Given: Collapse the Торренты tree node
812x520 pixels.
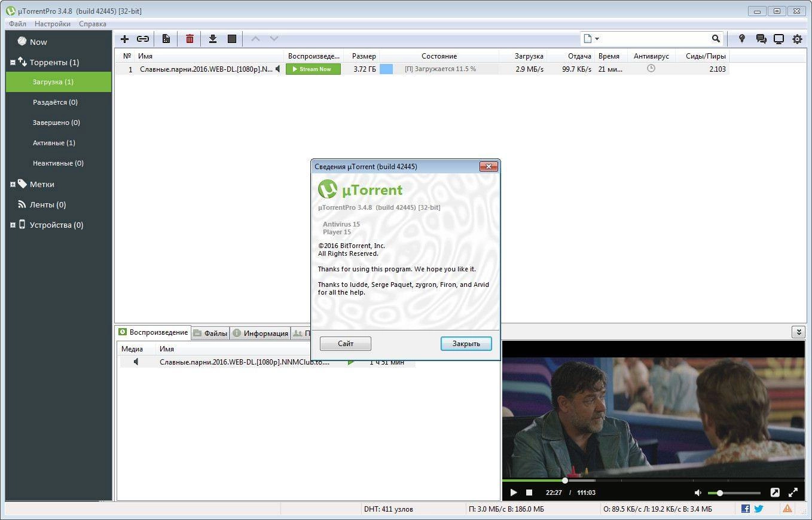Looking at the screenshot, I should (13, 62).
